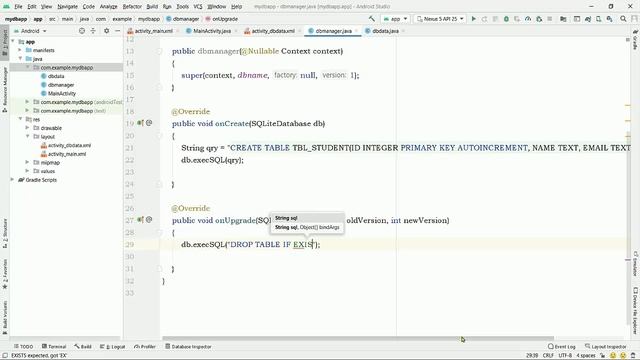Click the Apply Changes rerun icon
Screen dimensions: 640x360
[484, 19]
